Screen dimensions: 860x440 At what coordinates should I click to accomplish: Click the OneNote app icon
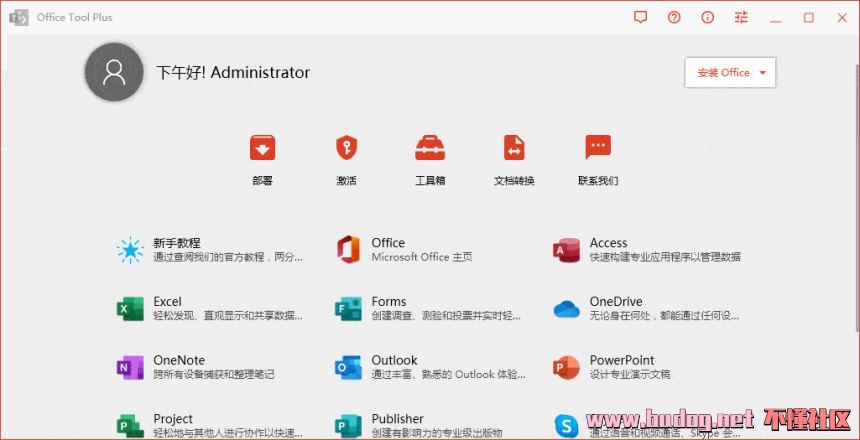[x=130, y=368]
